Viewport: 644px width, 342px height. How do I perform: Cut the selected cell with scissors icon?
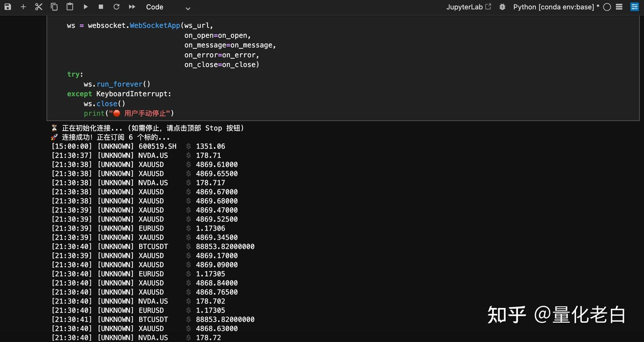[39, 7]
